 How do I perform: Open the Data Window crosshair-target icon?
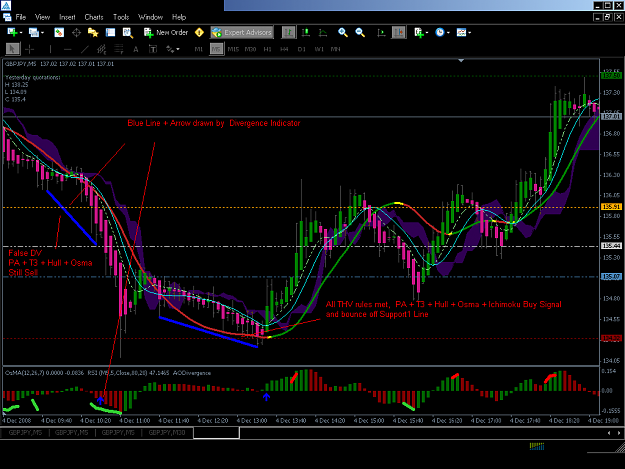pos(76,33)
